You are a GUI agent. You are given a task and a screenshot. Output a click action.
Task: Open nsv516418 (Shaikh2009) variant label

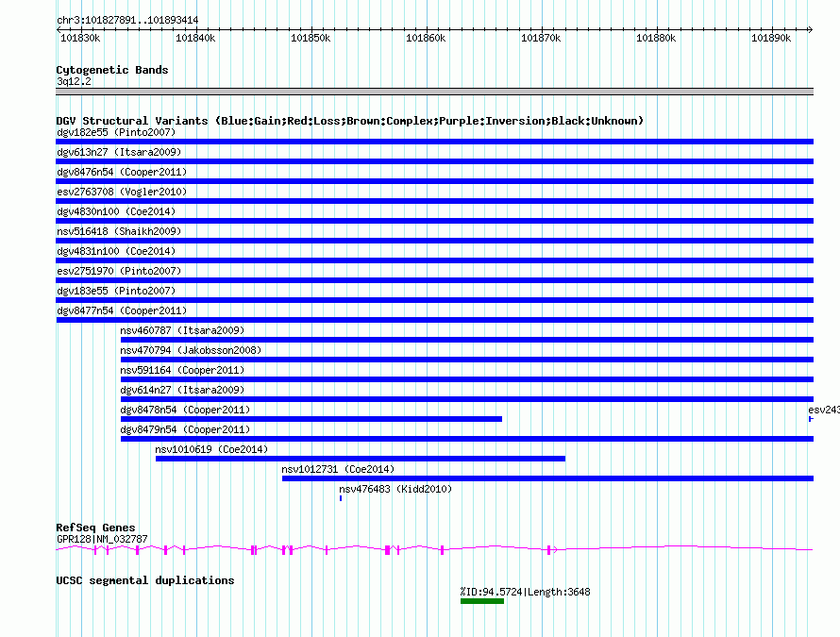[119, 231]
